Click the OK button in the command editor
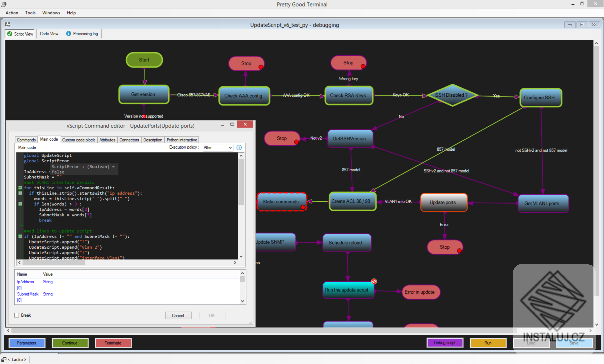Image resolution: width=604 pixels, height=364 pixels. tap(212, 315)
